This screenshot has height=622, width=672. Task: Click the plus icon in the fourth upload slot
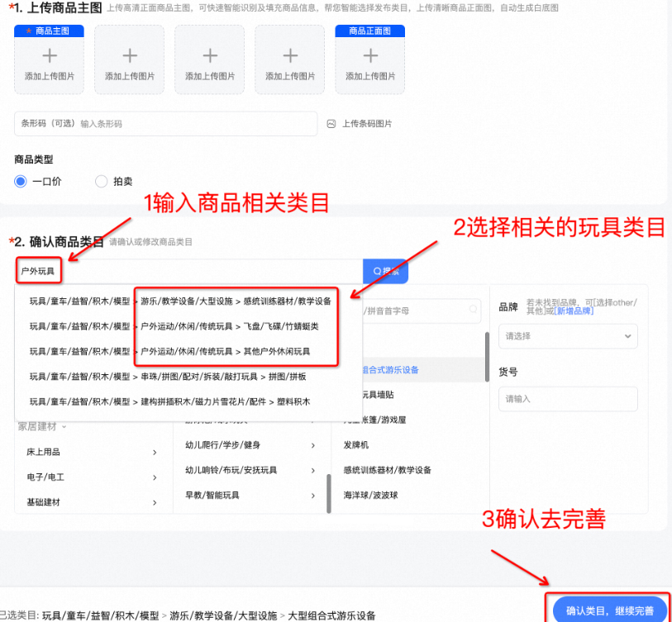(289, 56)
